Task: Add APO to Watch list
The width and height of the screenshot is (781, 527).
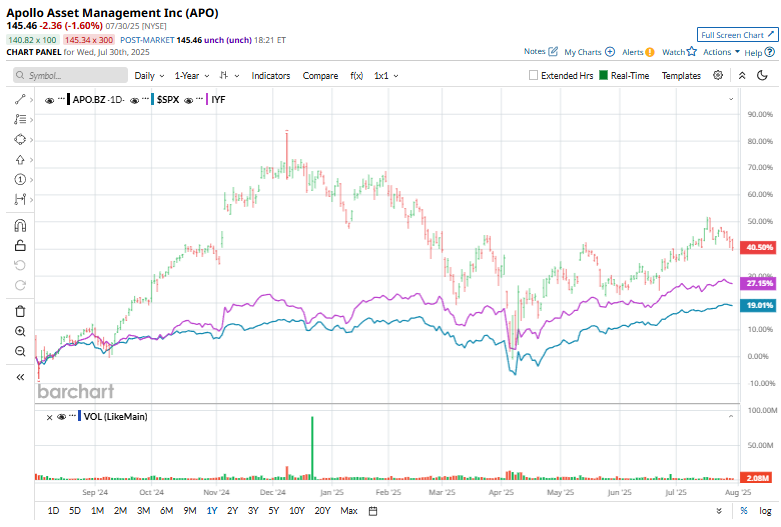Action: [x=679, y=52]
